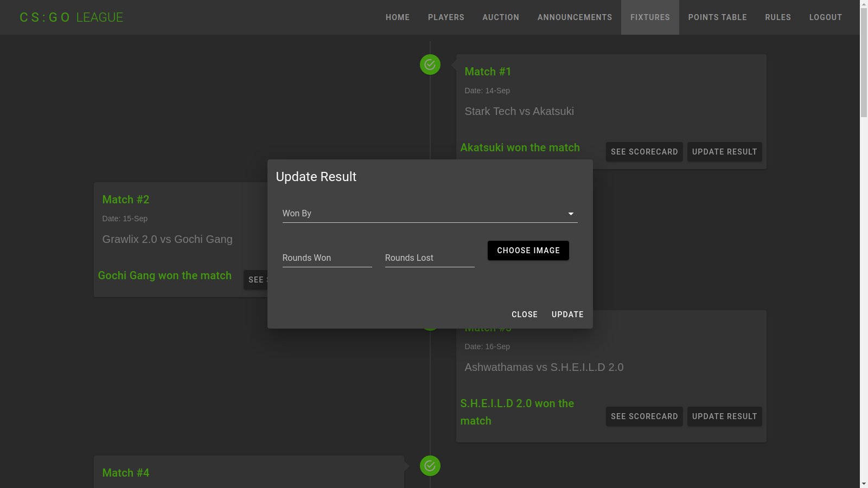Select the Fixtures nav tab
Image resolution: width=868 pixels, height=488 pixels.
pyautogui.click(x=650, y=17)
